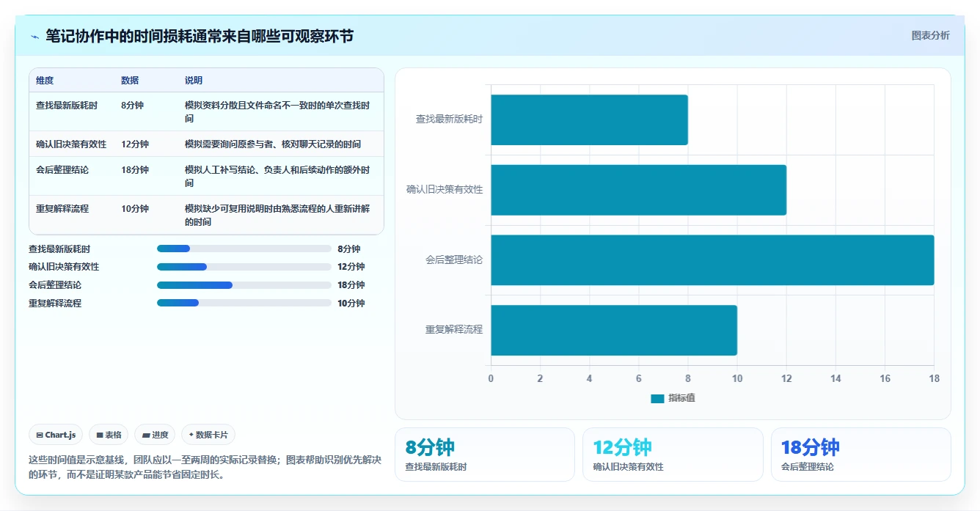Click the 重复解释流程 progress bar

(244, 303)
